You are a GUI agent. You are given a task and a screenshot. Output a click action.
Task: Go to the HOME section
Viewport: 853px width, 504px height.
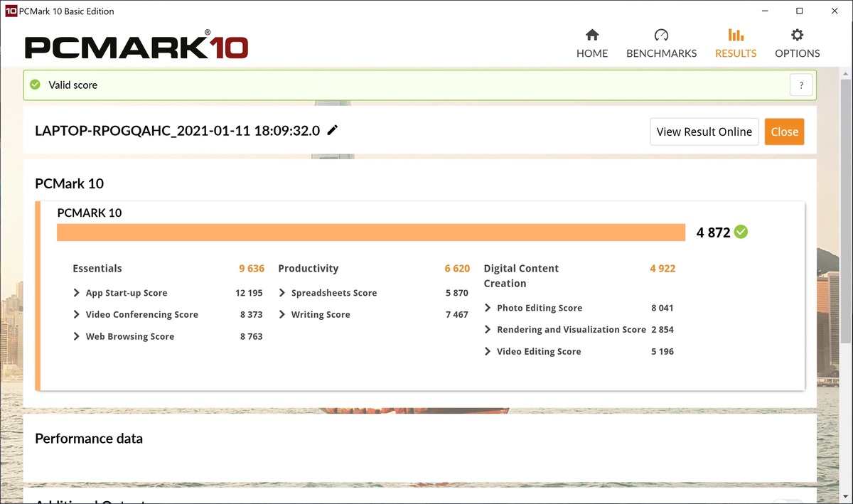(x=592, y=44)
